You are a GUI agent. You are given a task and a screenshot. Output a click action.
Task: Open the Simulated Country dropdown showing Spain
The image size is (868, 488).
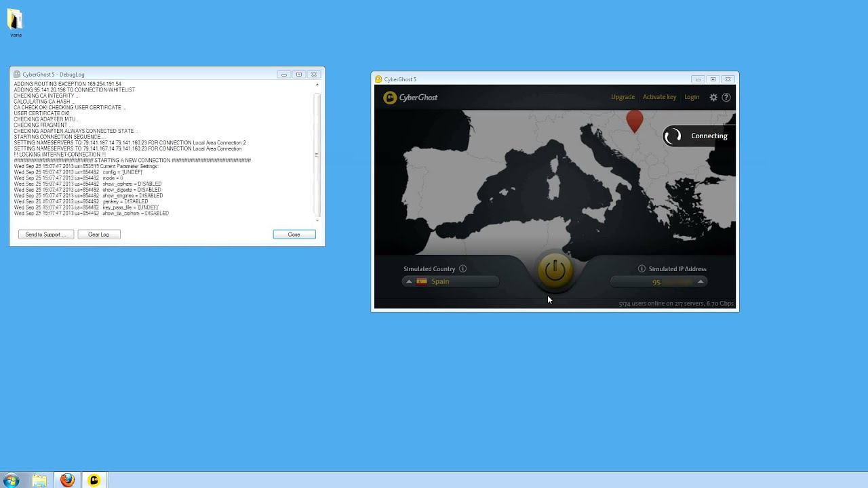(450, 281)
